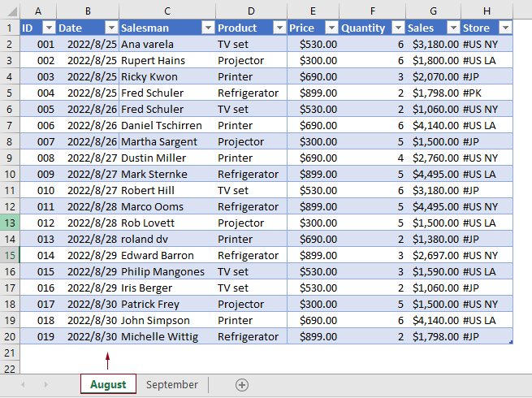Screen dimensions: 532x398
Task: Select the August sheet tab
Action: (x=108, y=384)
